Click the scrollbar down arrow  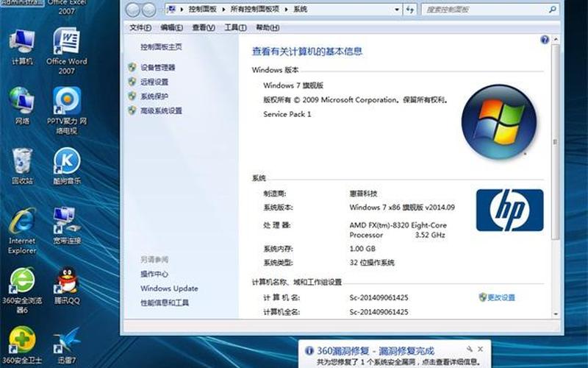(x=556, y=314)
